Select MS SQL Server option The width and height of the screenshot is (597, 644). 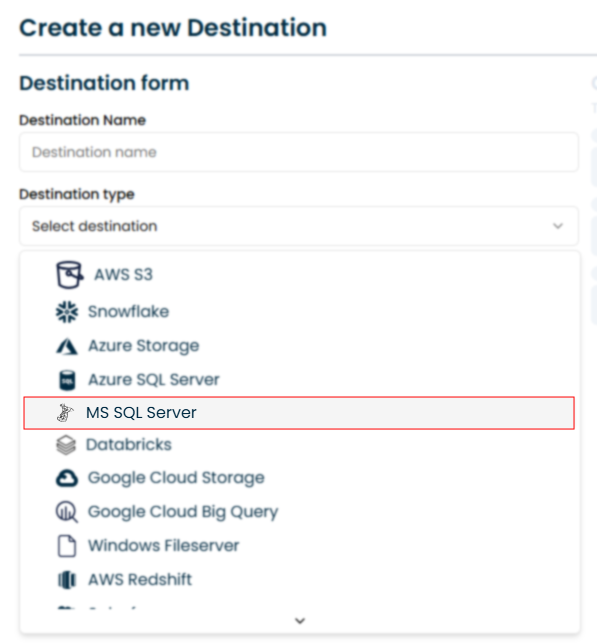coord(299,413)
